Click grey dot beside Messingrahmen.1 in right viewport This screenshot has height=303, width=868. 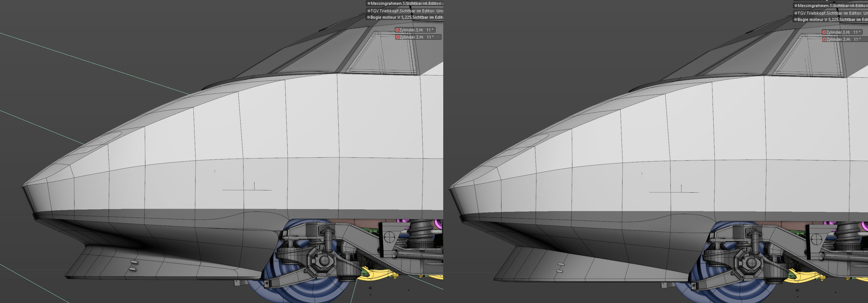[796, 6]
